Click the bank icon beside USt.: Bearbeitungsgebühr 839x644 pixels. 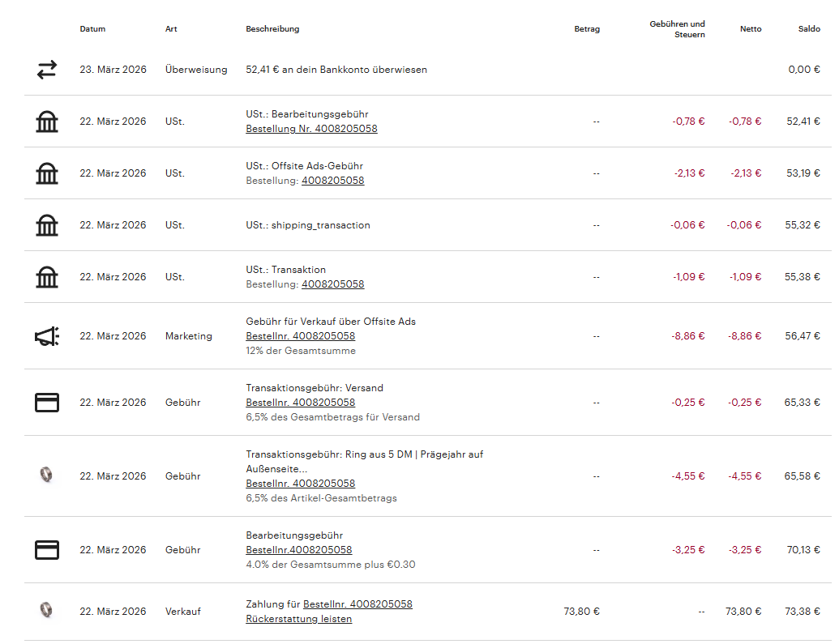click(x=47, y=122)
